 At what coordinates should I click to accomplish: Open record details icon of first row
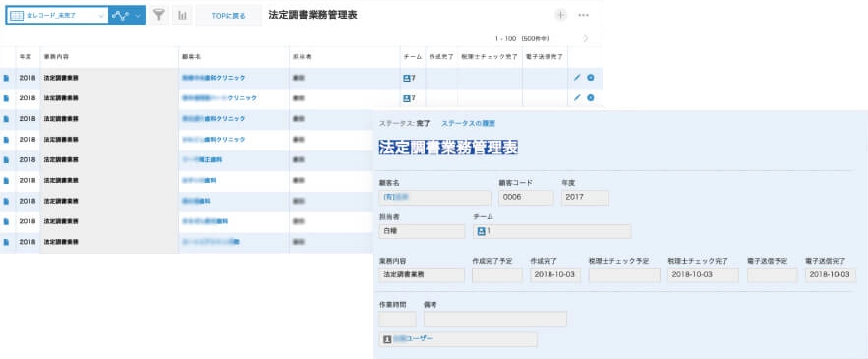coord(6,78)
